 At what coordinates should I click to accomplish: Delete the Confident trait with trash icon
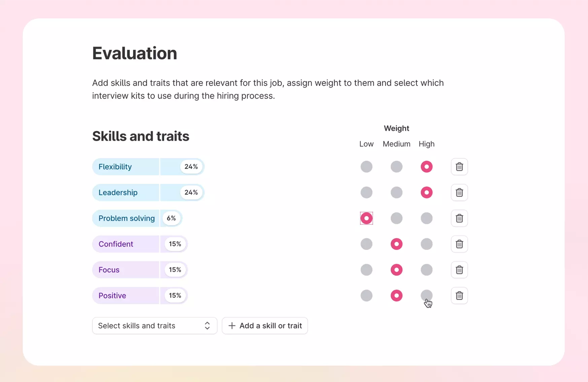pyautogui.click(x=459, y=244)
